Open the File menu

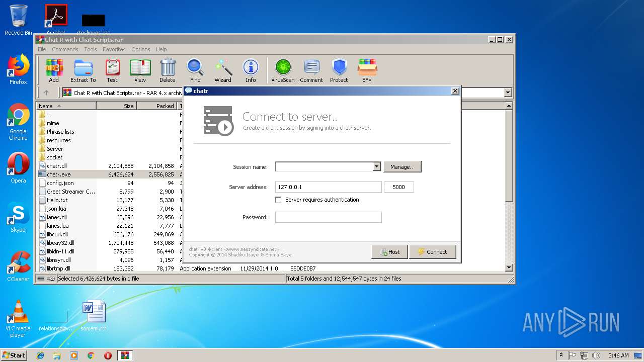[42, 49]
